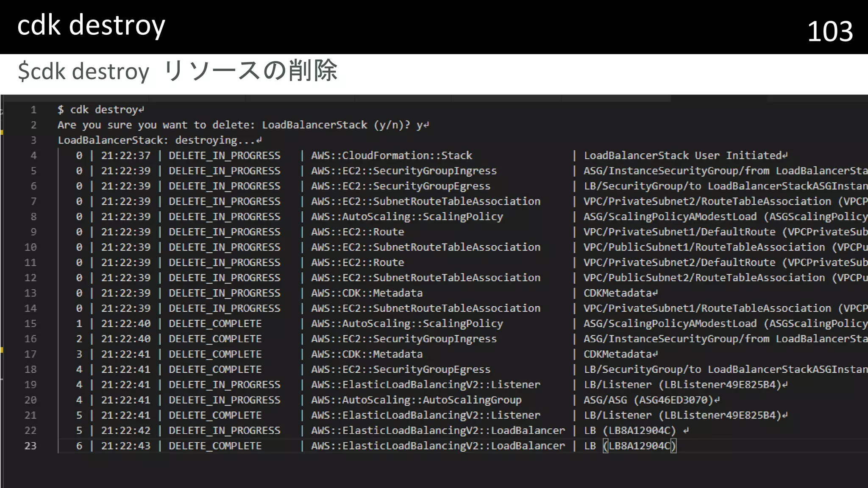This screenshot has width=868, height=488.
Task: Click 'AWS::AutoScaling::ScalingPolicy' on line 8
Action: click(x=407, y=216)
